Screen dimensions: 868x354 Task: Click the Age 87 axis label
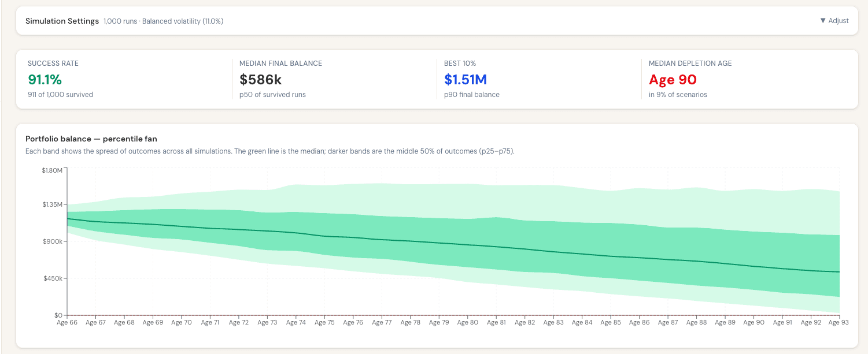[x=667, y=323]
